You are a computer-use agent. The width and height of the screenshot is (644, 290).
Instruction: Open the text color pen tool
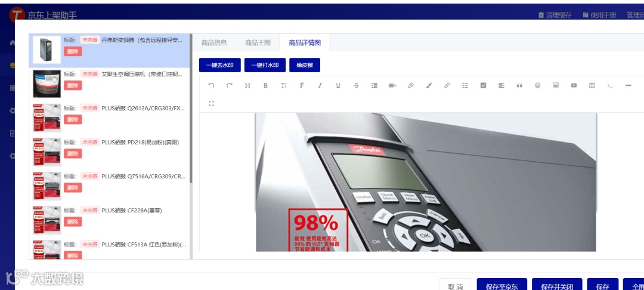pos(411,85)
